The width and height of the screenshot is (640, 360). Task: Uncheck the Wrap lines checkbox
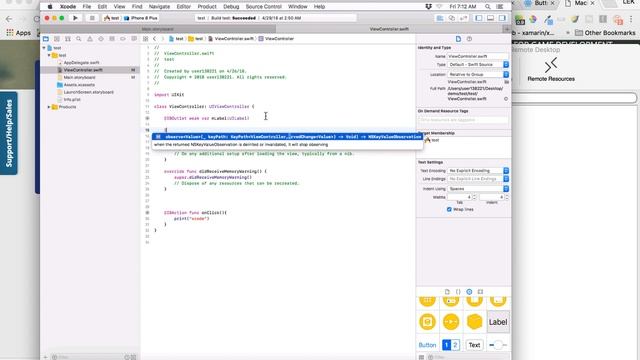click(449, 209)
